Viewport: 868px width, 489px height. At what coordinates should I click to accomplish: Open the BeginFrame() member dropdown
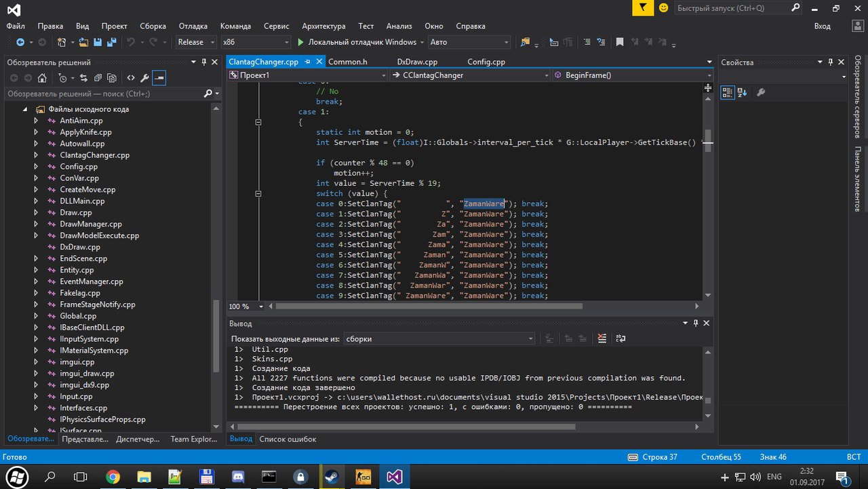[633, 75]
